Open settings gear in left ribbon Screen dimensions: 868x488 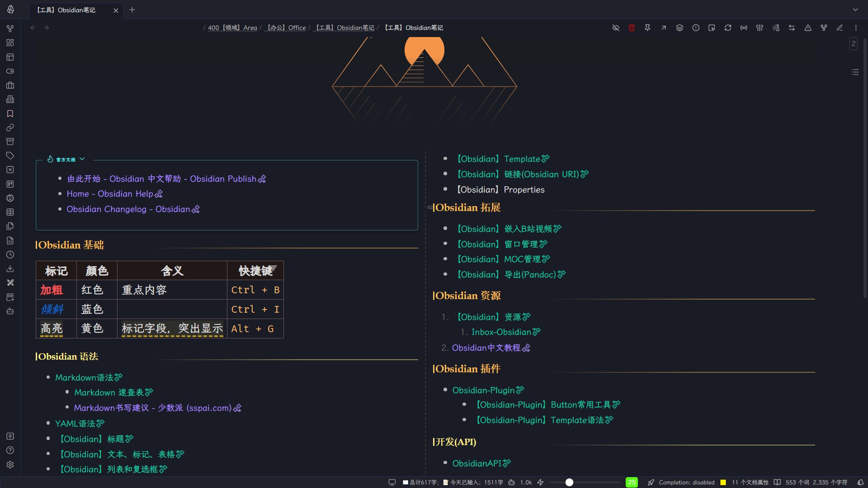10,465
